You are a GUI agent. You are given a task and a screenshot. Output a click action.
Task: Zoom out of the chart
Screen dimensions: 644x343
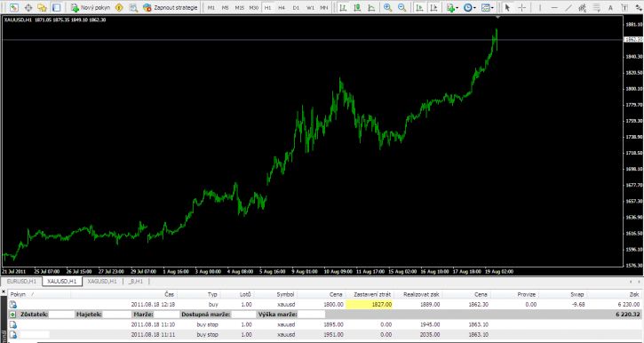click(x=402, y=7)
